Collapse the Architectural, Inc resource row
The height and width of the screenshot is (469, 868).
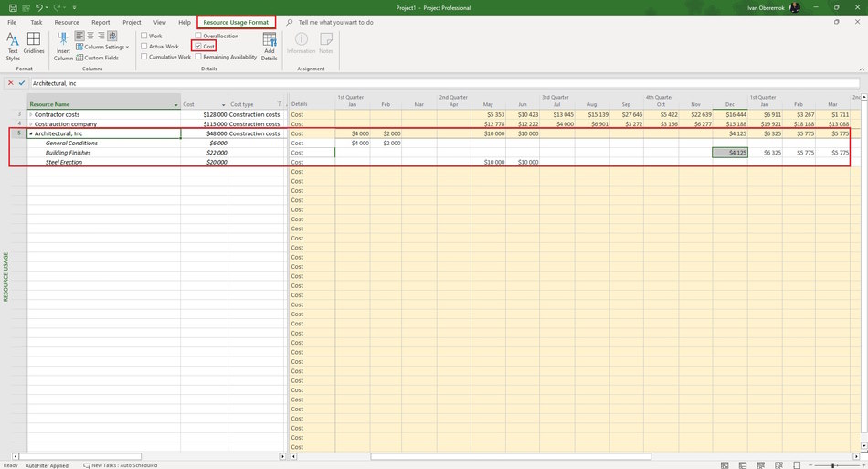(31, 133)
